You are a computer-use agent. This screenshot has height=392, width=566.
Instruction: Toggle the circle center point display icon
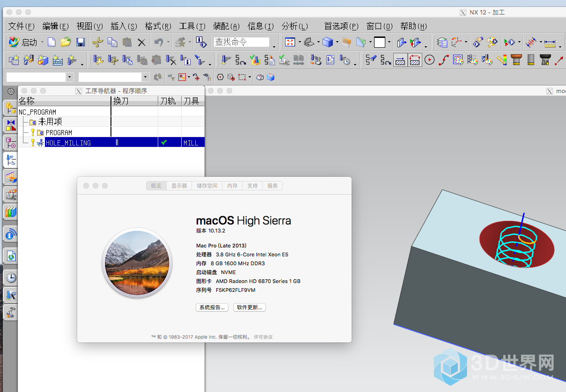tap(429, 60)
